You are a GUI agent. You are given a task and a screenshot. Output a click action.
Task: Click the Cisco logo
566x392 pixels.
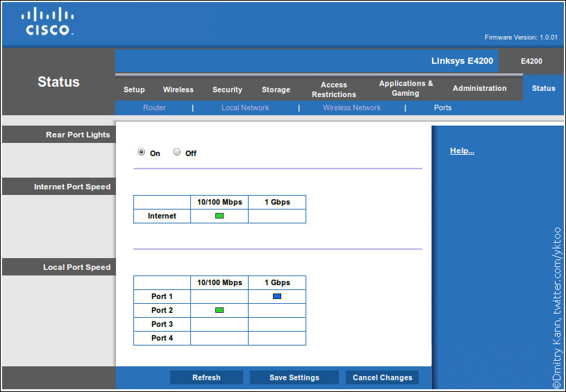(47, 22)
